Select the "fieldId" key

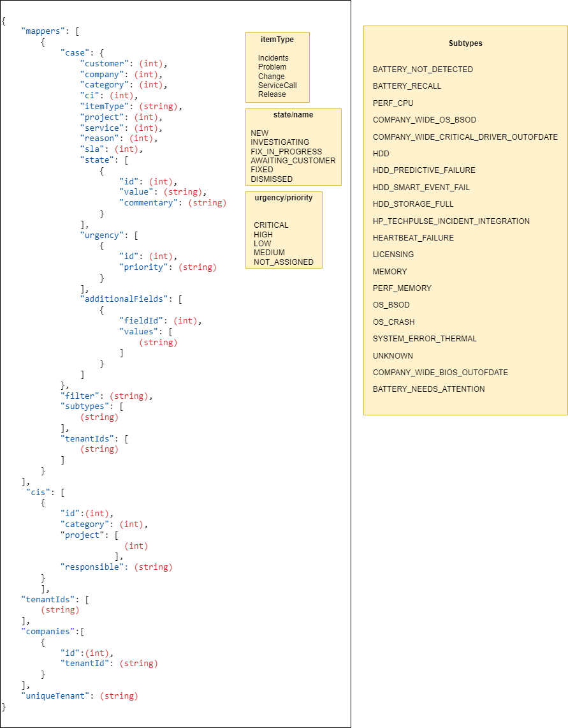pos(141,321)
